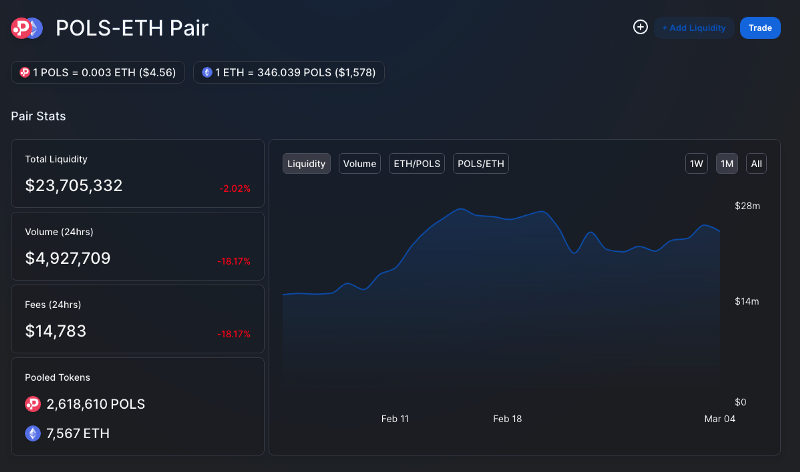Image resolution: width=800 pixels, height=472 pixels.
Task: Click the ETH icon in the price pill
Action: [207, 72]
